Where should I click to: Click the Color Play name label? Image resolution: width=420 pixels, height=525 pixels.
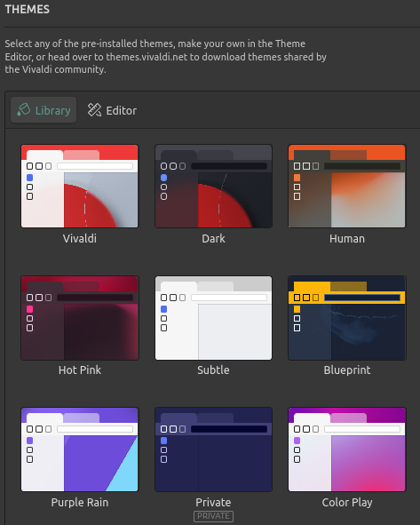(x=347, y=502)
